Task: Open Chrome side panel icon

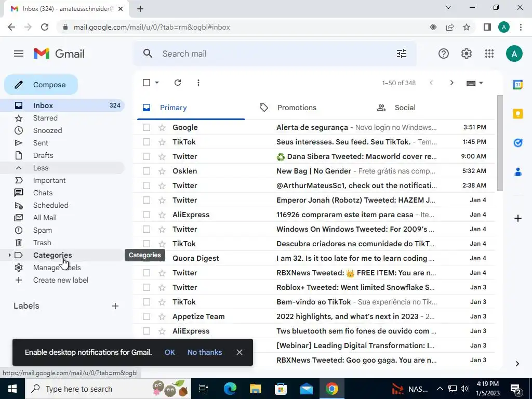Action: pos(487,27)
